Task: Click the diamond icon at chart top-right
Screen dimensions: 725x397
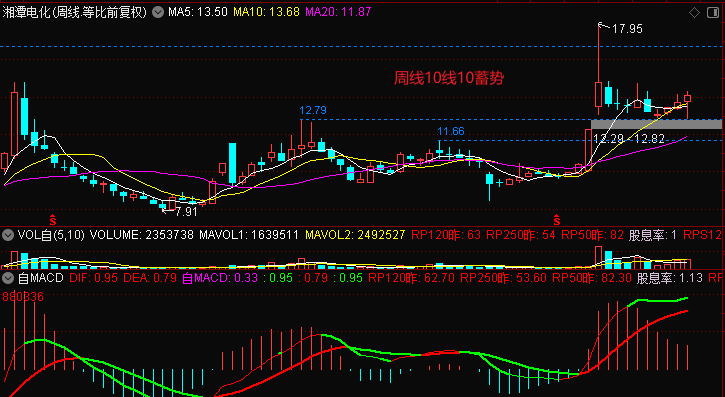Action: [x=694, y=13]
